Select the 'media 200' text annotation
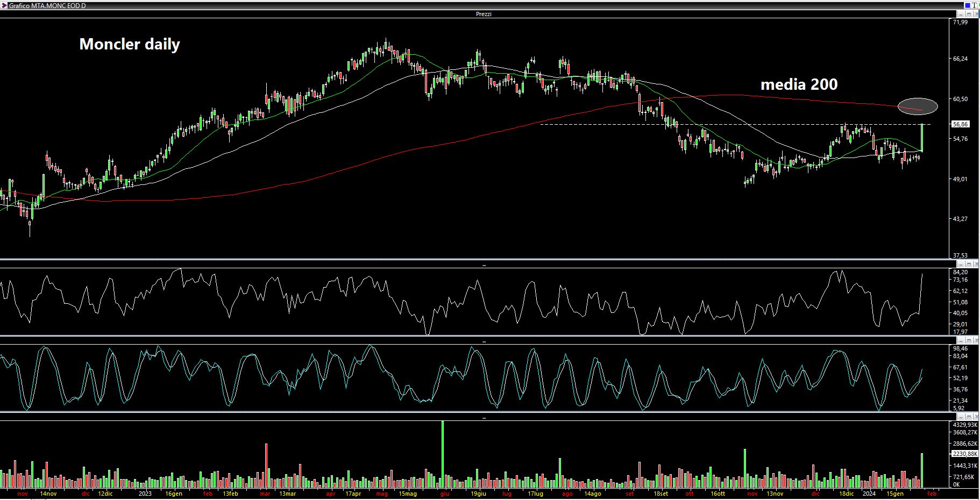The width and height of the screenshot is (980, 500). [x=799, y=84]
